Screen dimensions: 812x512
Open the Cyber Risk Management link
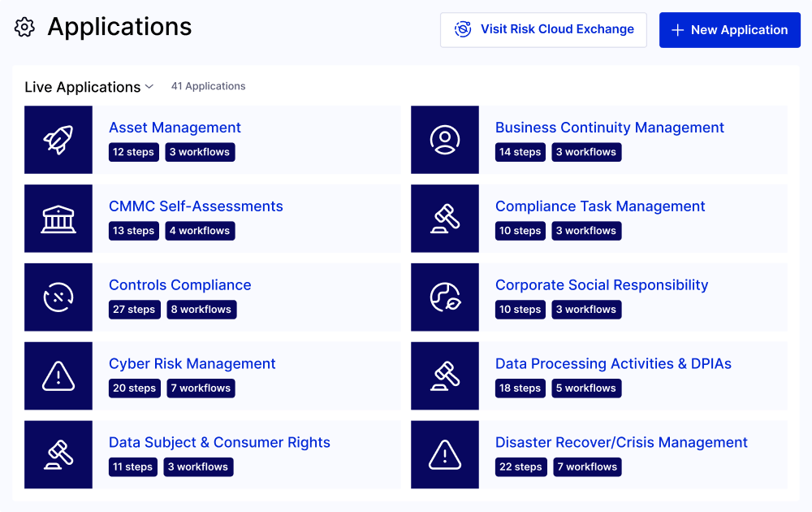pyautogui.click(x=192, y=364)
